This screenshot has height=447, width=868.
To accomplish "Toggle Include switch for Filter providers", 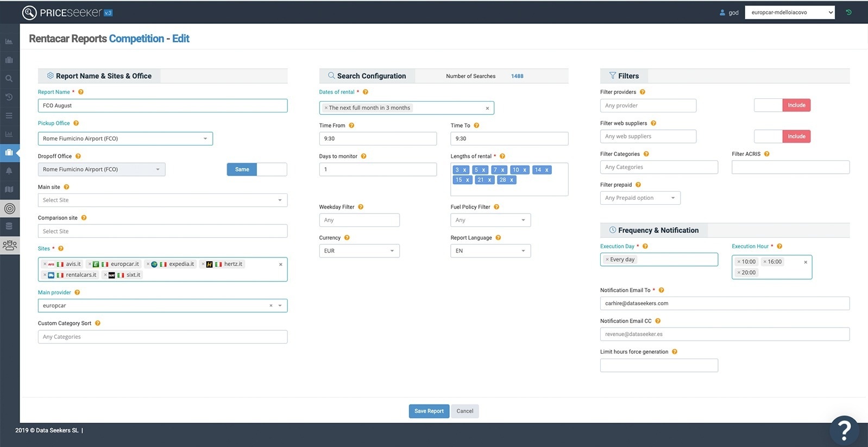I will pos(782,105).
